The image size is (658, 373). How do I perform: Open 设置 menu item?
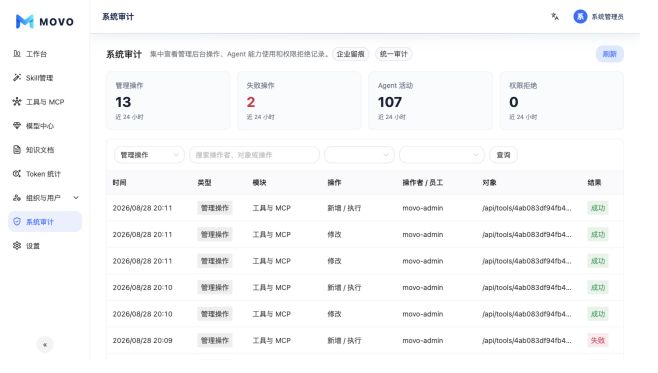[x=45, y=245]
